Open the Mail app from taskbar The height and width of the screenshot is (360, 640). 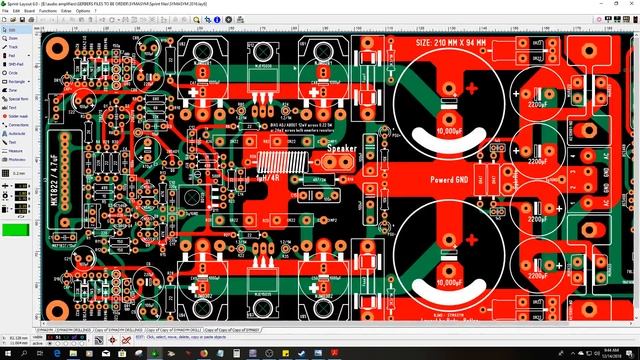pos(106,353)
